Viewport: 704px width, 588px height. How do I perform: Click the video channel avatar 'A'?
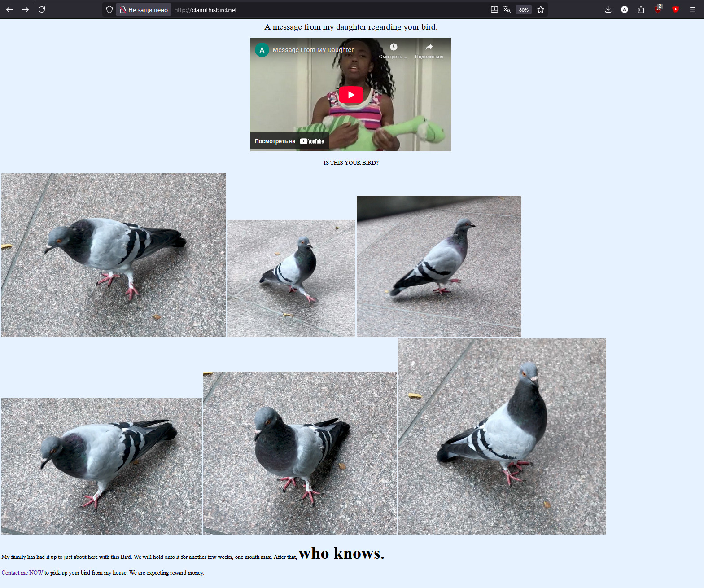262,50
